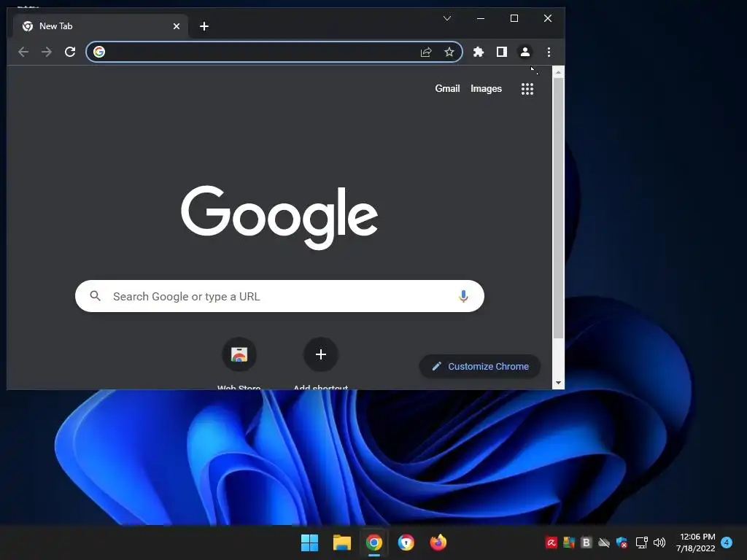Add a new shortcut tile
The image size is (747, 560).
coord(321,354)
